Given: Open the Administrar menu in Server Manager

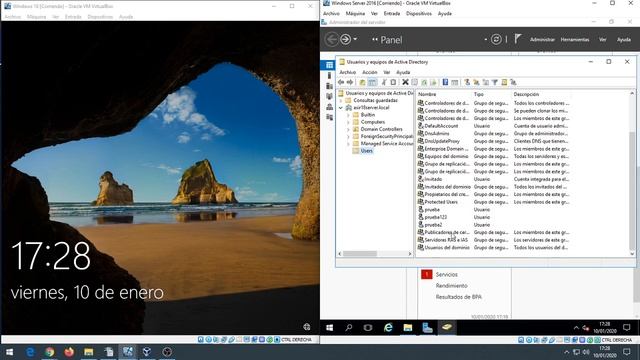Looking at the screenshot, I should 542,40.
